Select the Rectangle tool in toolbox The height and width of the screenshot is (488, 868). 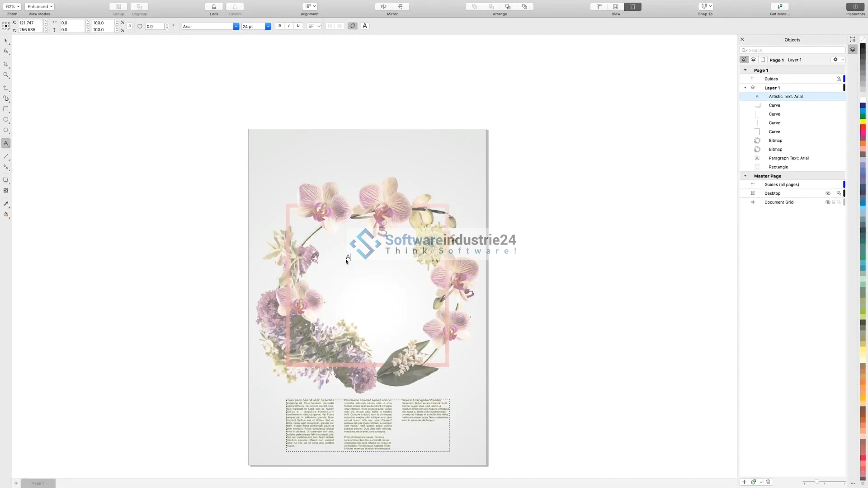[6, 109]
